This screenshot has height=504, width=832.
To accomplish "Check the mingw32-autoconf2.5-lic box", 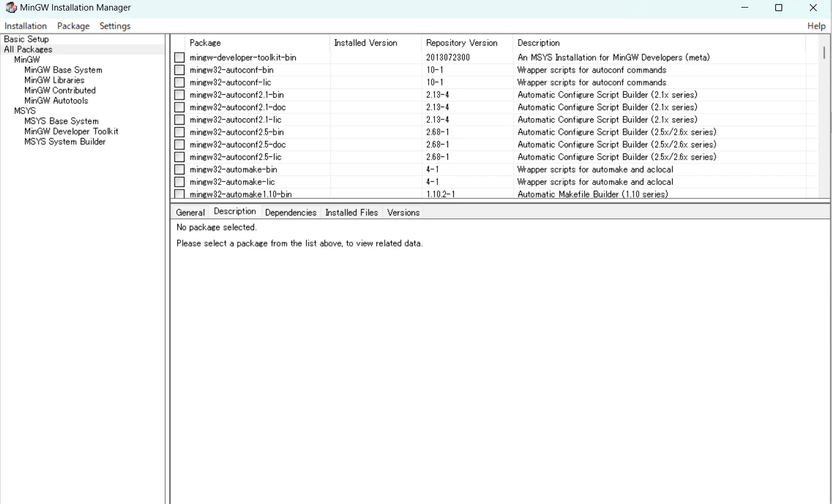I will click(x=179, y=157).
